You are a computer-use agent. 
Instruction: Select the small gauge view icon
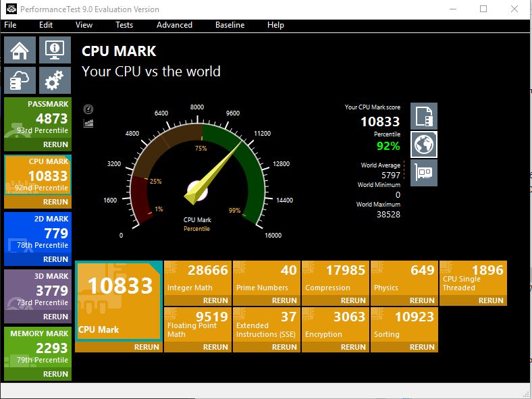point(88,109)
